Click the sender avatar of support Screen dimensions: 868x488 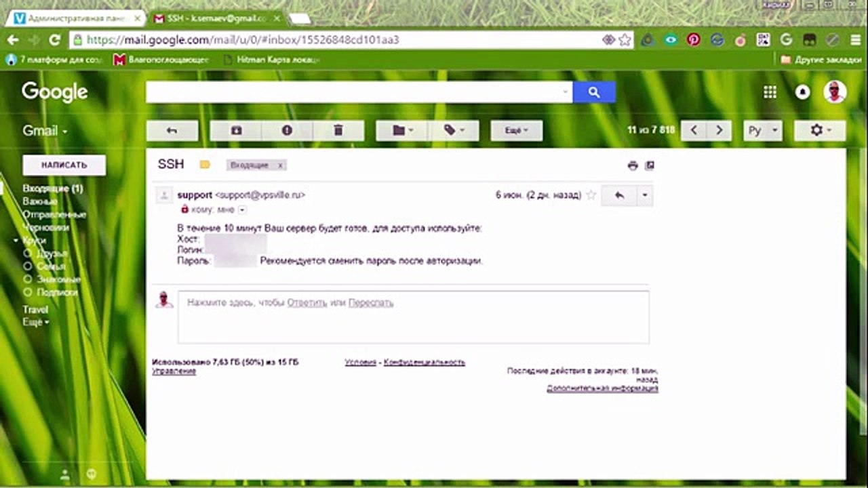click(x=164, y=196)
